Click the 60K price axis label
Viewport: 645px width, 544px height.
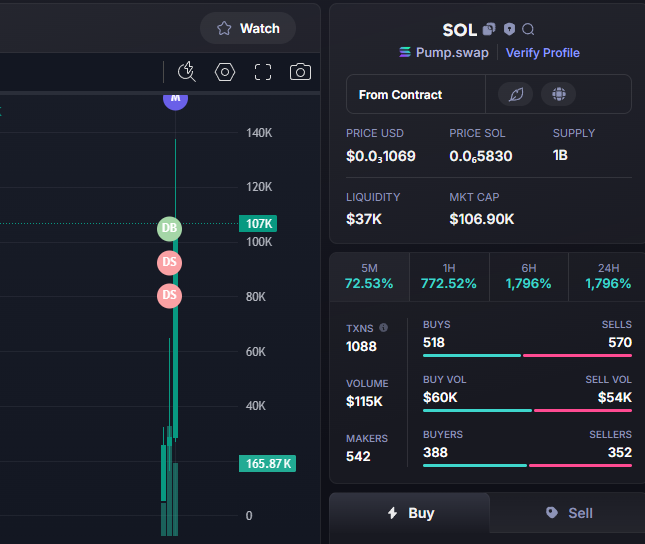pos(255,352)
